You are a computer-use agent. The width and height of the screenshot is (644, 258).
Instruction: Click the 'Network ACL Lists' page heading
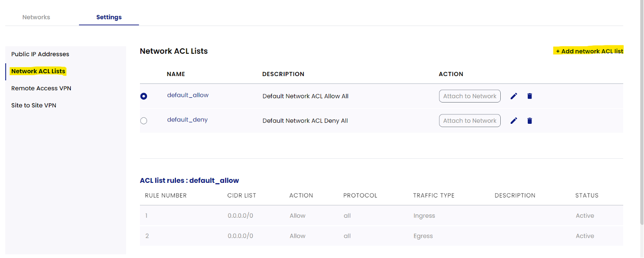point(174,51)
